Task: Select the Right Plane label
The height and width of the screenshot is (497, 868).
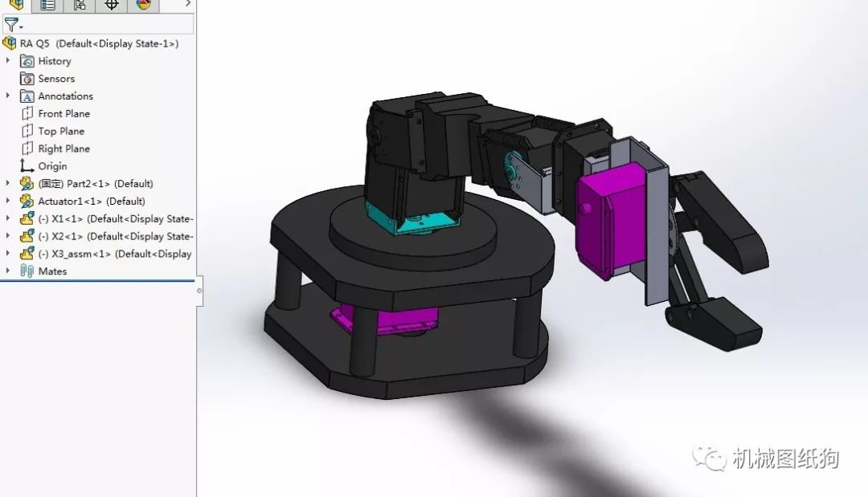Action: (64, 149)
